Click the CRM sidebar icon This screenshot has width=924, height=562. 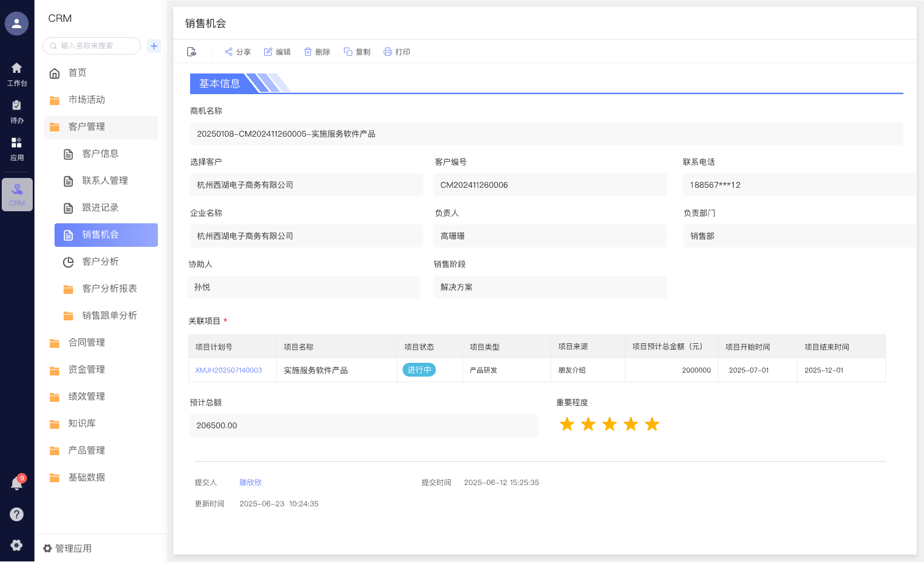(17, 194)
